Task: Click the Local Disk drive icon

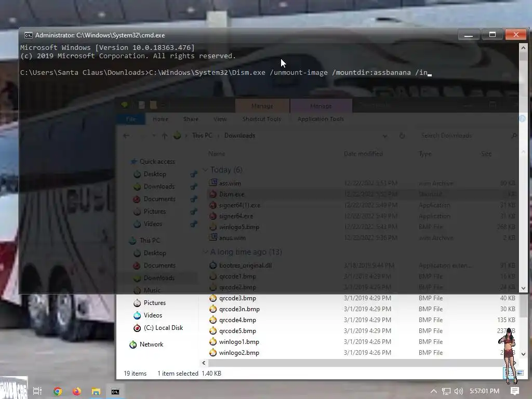Action: [137, 328]
